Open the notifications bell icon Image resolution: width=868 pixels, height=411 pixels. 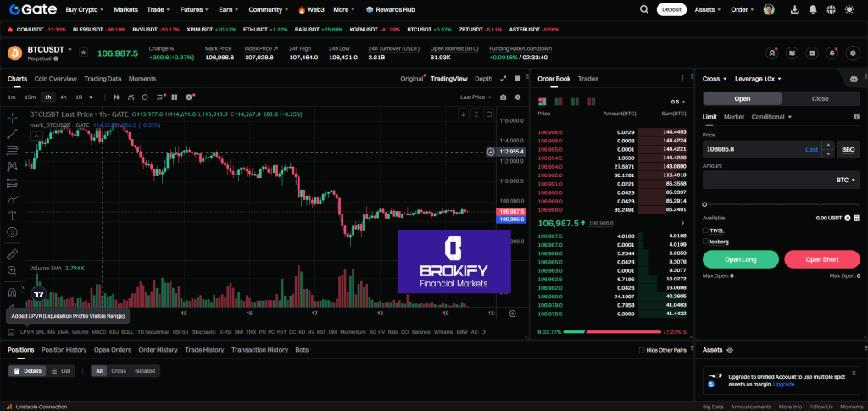811,9
